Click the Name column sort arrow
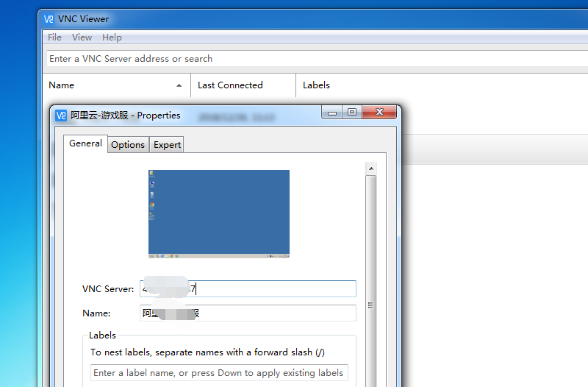Image resolution: width=588 pixels, height=387 pixels. (179, 85)
